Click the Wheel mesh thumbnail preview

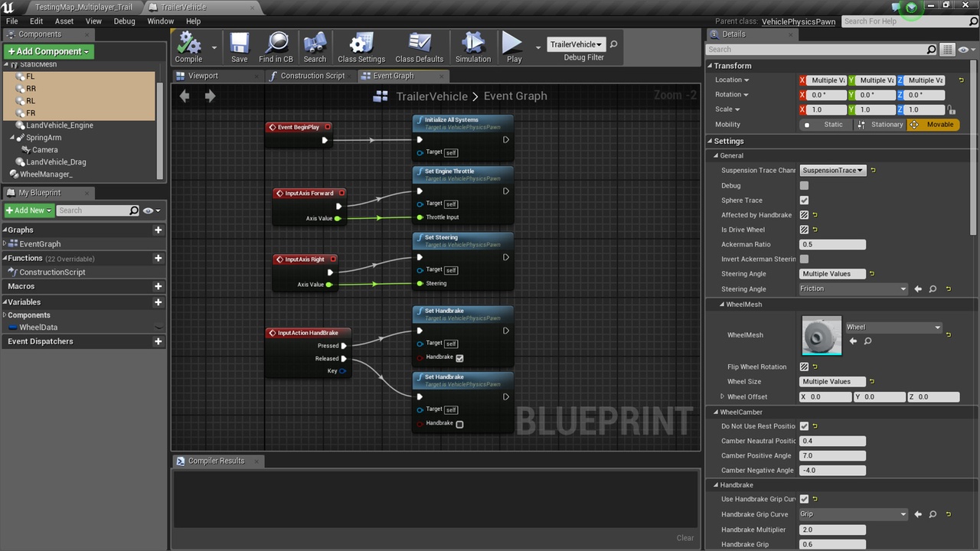tap(822, 336)
